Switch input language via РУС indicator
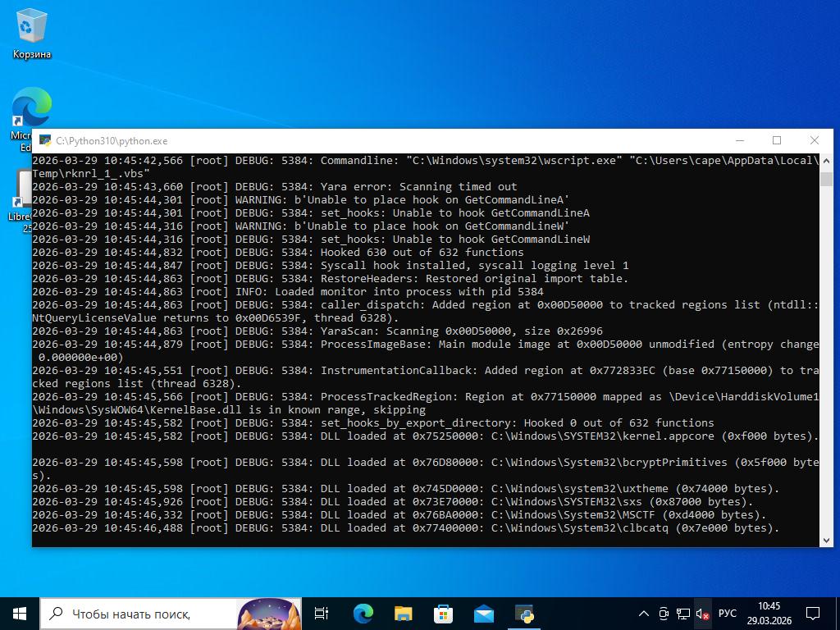840x630 pixels. click(x=727, y=614)
